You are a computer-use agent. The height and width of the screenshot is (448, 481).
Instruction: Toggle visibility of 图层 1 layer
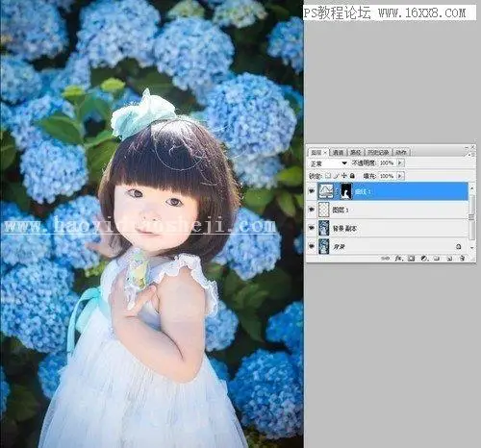click(312, 210)
